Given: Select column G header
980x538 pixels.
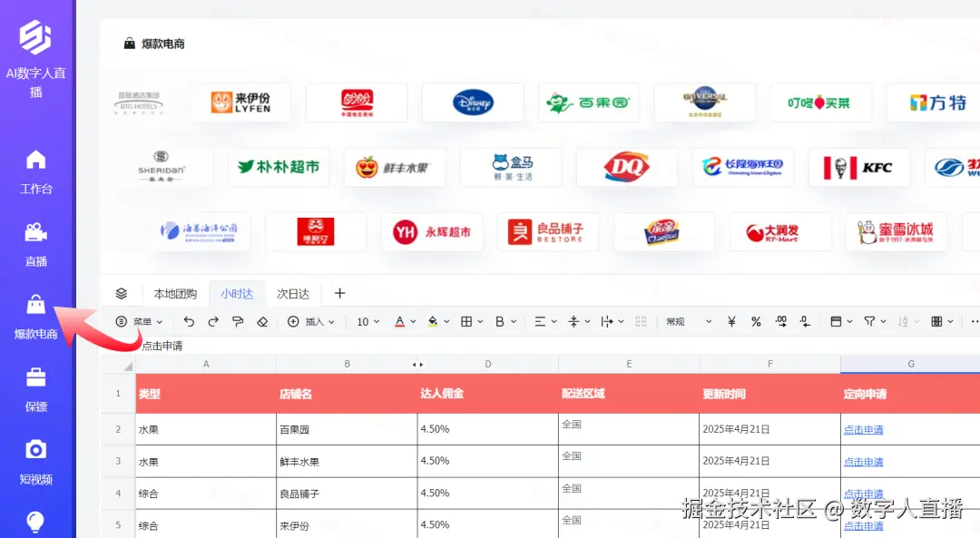Looking at the screenshot, I should 910,365.
